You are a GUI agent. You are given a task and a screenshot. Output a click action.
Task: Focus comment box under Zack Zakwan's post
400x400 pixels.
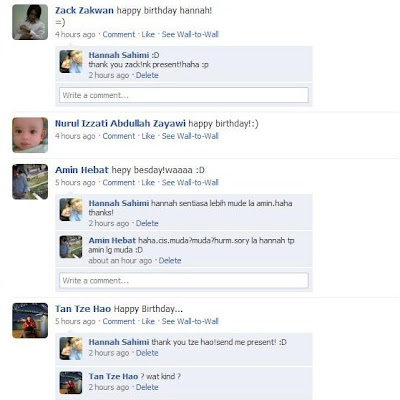tap(184, 95)
